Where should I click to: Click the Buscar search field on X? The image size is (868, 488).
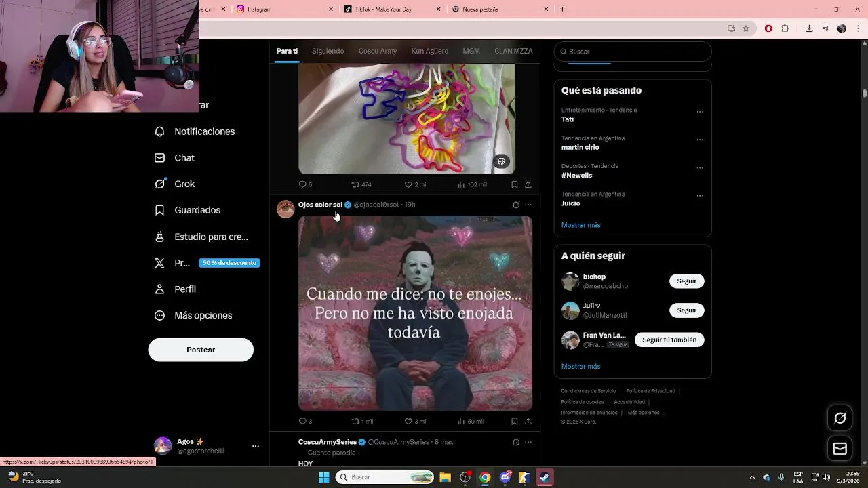pos(633,52)
